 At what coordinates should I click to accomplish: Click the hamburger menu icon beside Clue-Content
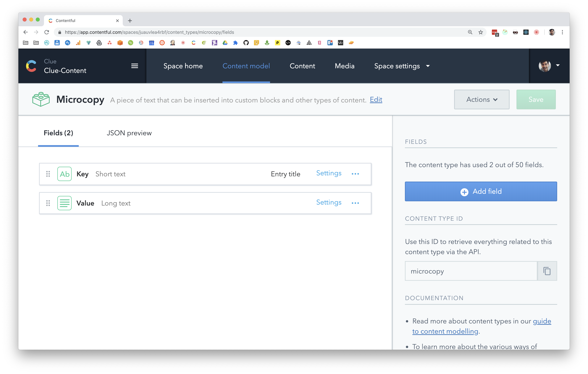click(135, 66)
